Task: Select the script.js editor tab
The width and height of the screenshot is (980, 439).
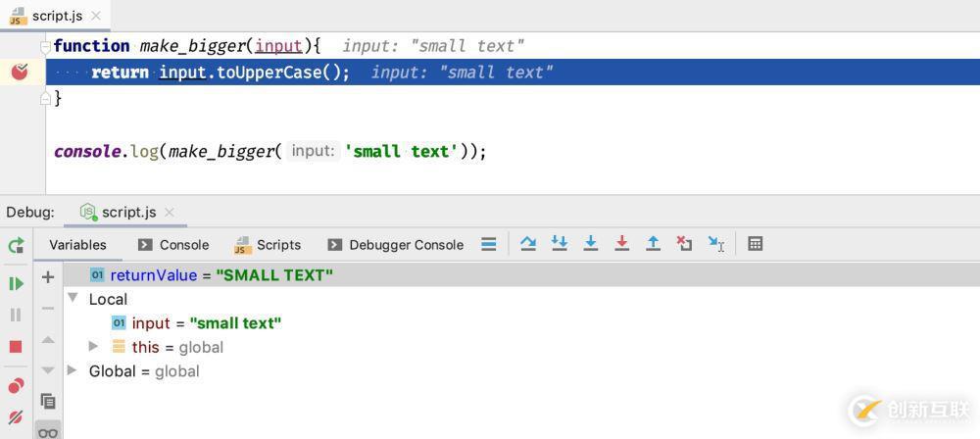Action: [x=55, y=16]
